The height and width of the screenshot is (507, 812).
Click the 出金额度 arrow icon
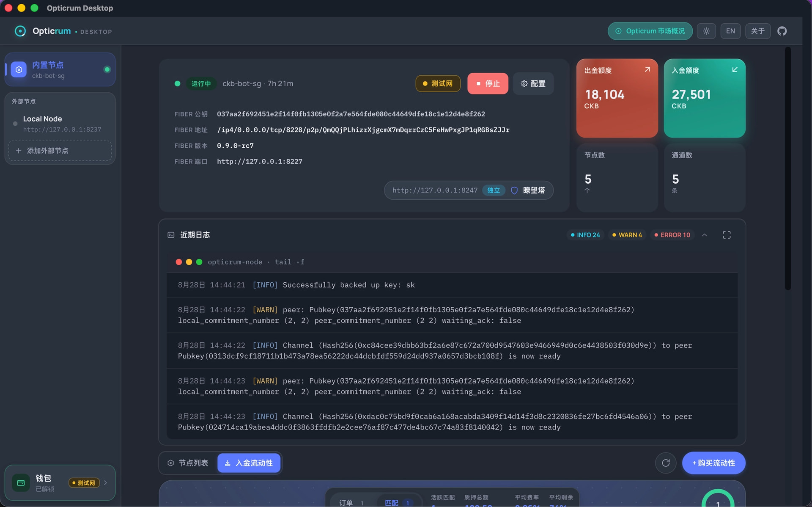pos(647,69)
